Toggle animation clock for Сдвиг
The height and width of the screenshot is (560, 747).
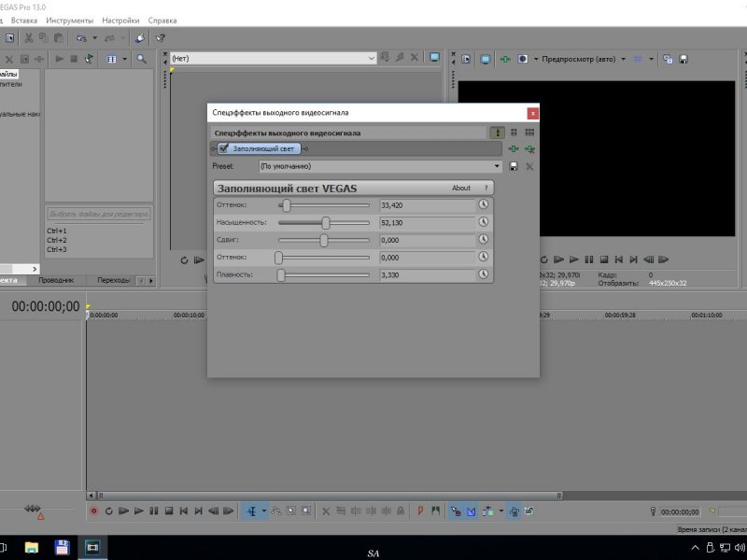(483, 240)
